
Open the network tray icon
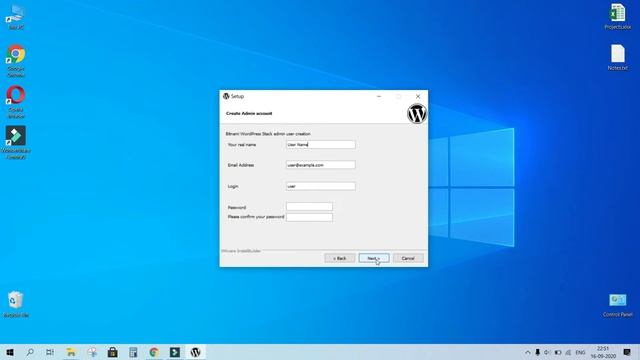coord(568,352)
